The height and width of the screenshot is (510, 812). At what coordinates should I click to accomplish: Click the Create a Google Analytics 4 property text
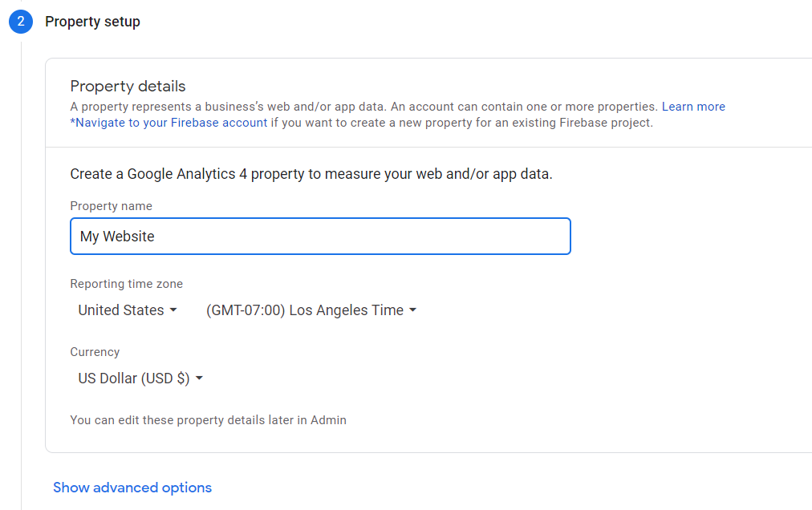[311, 174]
